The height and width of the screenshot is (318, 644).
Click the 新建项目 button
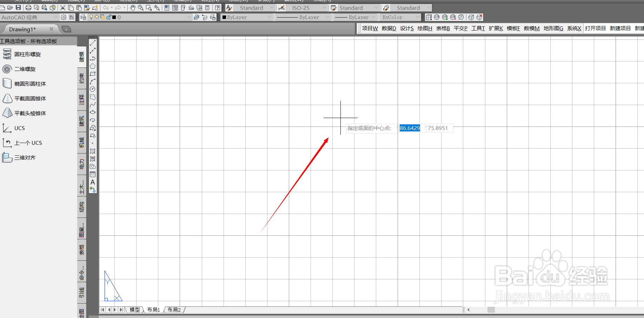tap(620, 28)
